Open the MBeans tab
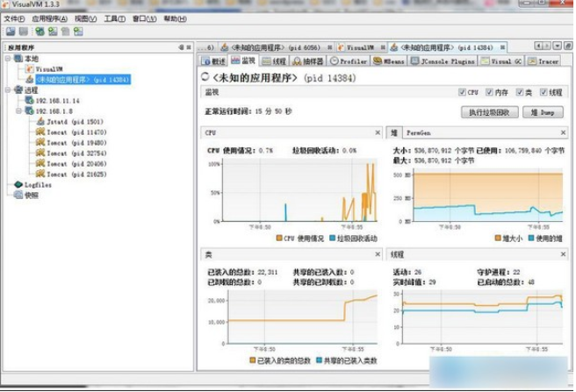Image resolution: width=576 pixels, height=392 pixels. [x=389, y=61]
